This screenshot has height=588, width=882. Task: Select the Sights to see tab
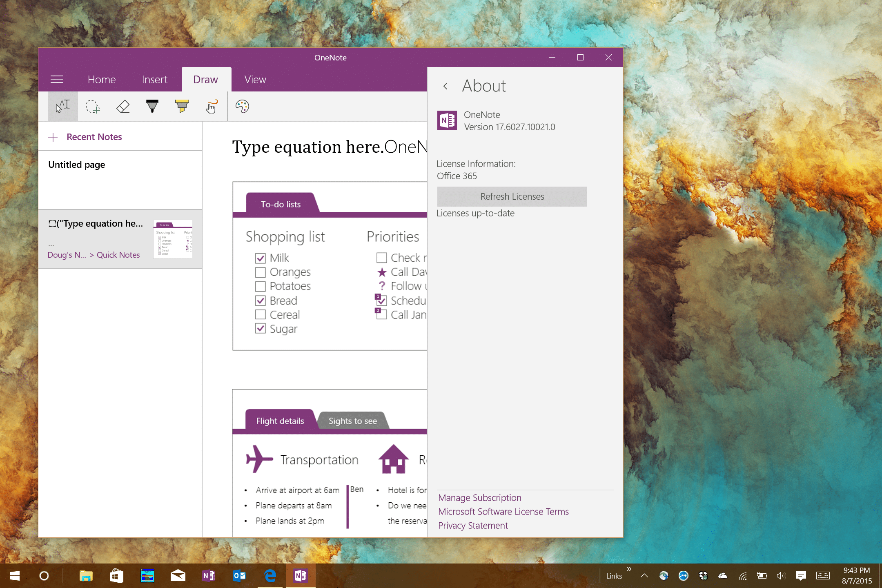coord(352,421)
